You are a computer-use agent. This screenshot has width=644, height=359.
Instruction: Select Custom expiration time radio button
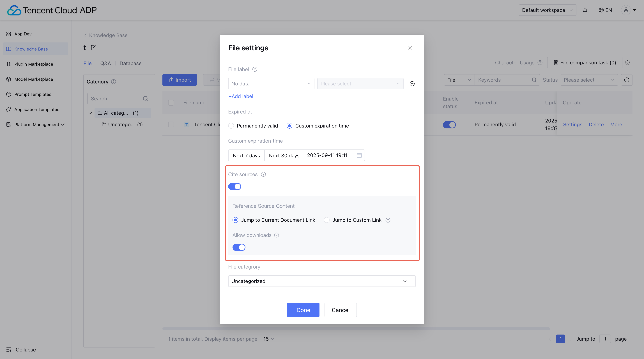point(289,126)
